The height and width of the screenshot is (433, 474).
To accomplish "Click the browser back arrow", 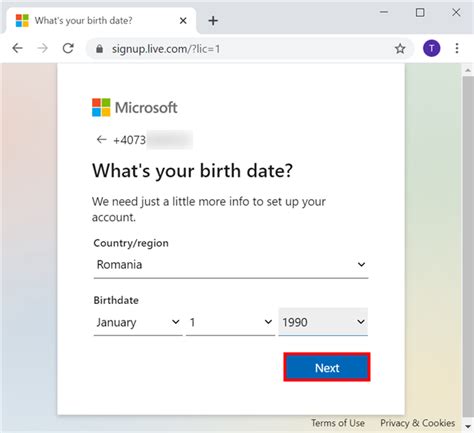I will 17,49.
